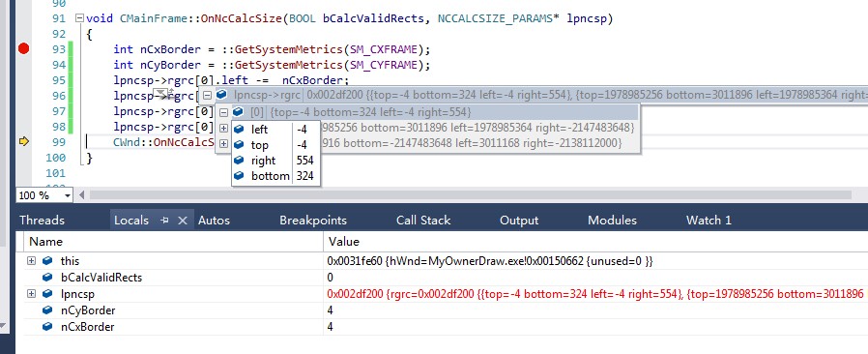Image resolution: width=868 pixels, height=354 pixels.
Task: Click the cube icon beside 'this' in Locals
Action: 47,260
